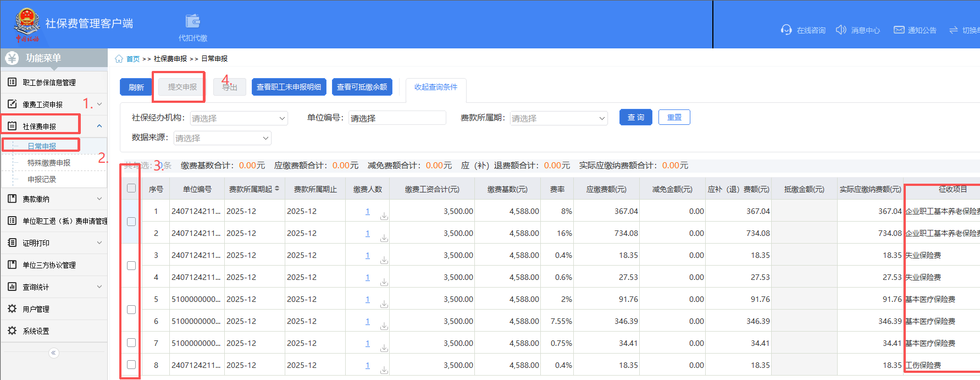Check the checkbox for row 8
The image size is (980, 380).
131,365
